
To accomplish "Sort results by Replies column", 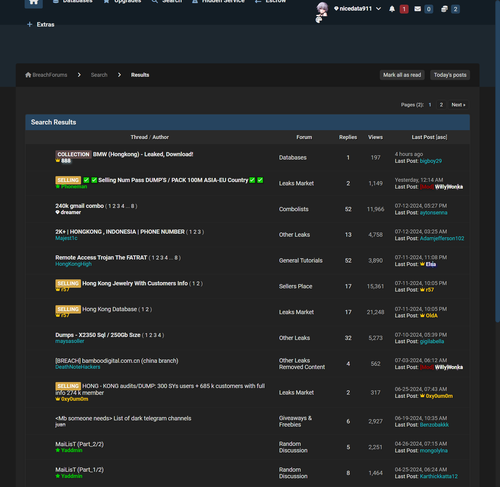I will pyautogui.click(x=348, y=137).
